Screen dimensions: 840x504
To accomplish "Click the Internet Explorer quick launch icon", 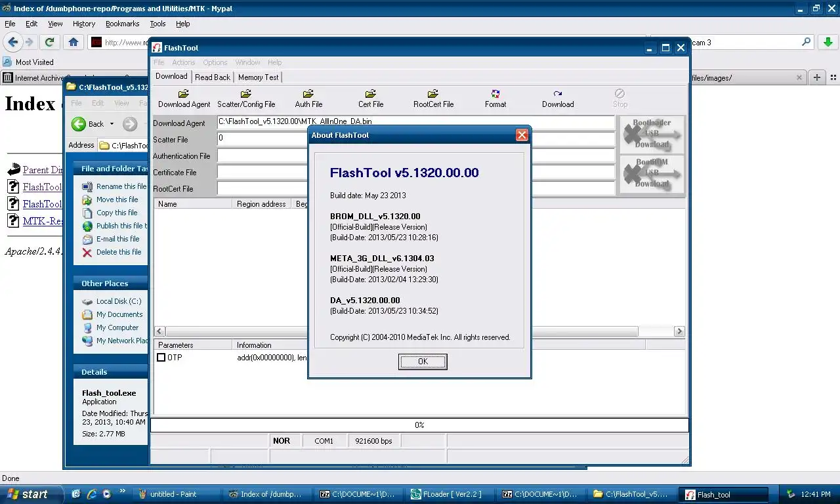I will [x=91, y=494].
